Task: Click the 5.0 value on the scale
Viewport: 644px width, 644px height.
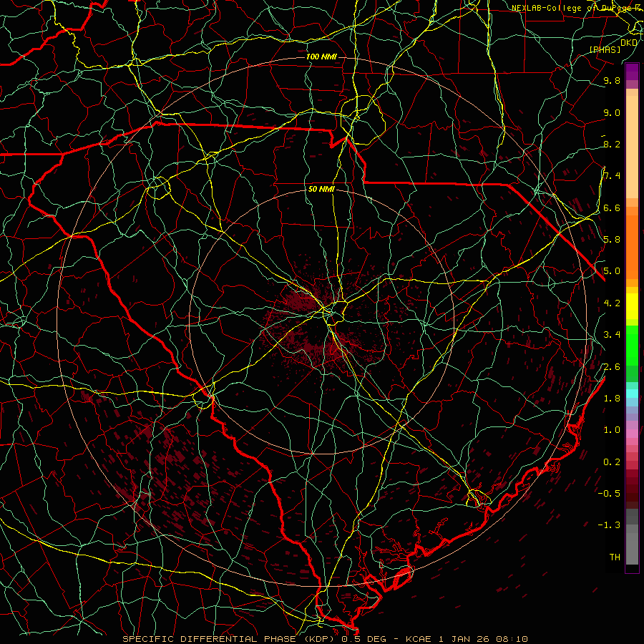Action: [x=612, y=271]
